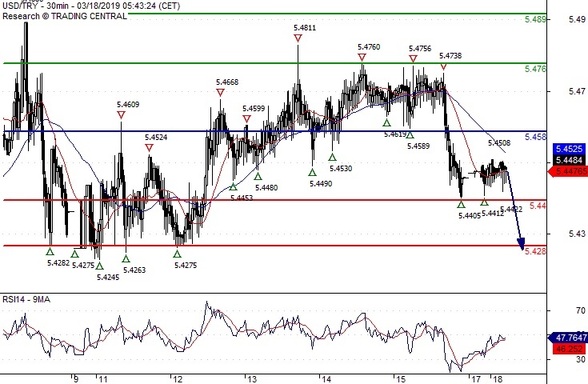The height and width of the screenshot is (384, 588).
Task: Click the RSI 70 axis level
Action: 581,310
